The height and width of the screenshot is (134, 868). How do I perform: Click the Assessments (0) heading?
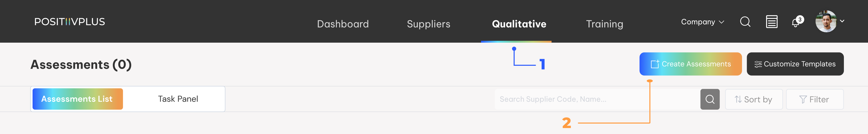point(81,64)
